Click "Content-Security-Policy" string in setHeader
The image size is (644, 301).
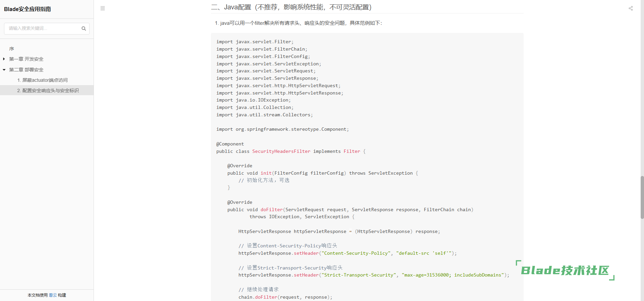356,253
